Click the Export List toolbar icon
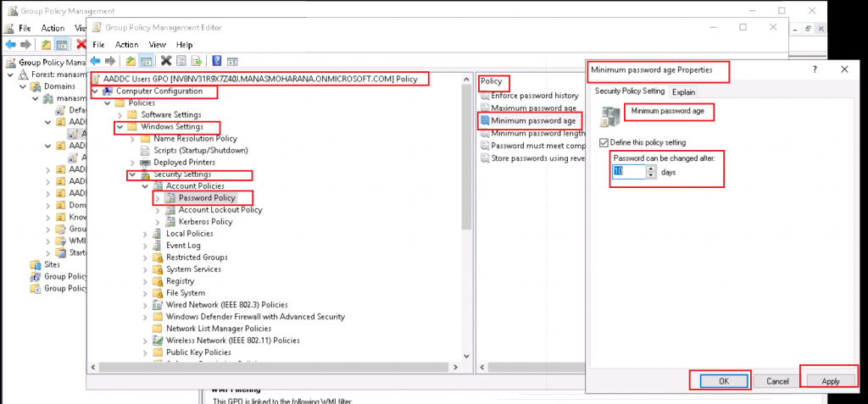Image resolution: width=868 pixels, height=404 pixels. 197,61
